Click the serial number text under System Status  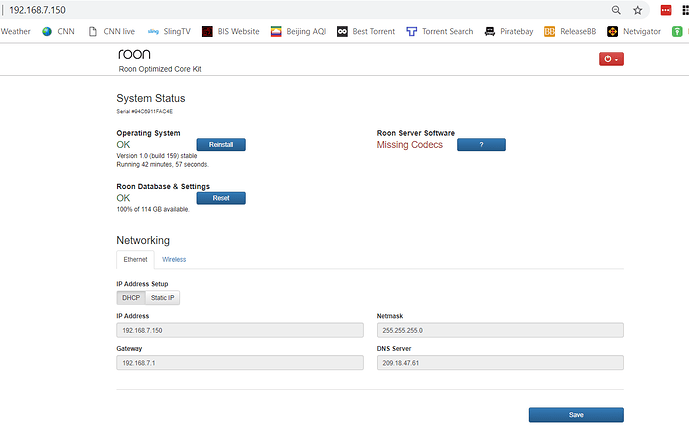[x=145, y=112]
